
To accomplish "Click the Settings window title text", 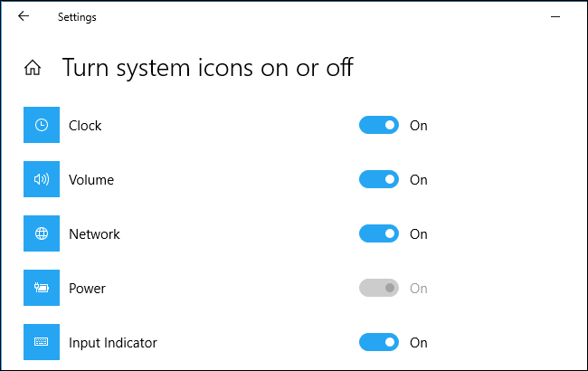I will pyautogui.click(x=77, y=17).
